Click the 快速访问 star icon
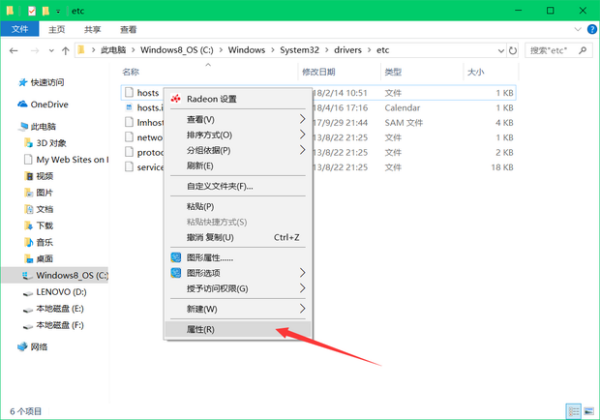The image size is (600, 420). tap(22, 83)
